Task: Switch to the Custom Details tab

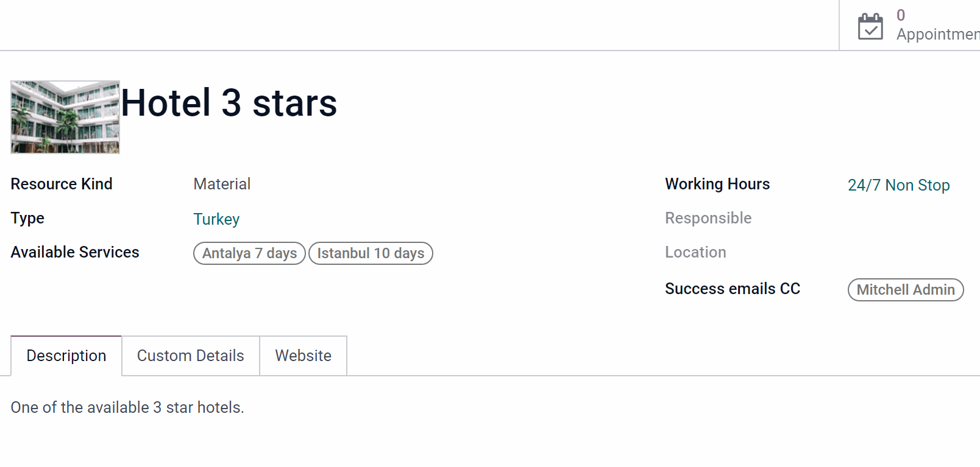Action: 191,356
